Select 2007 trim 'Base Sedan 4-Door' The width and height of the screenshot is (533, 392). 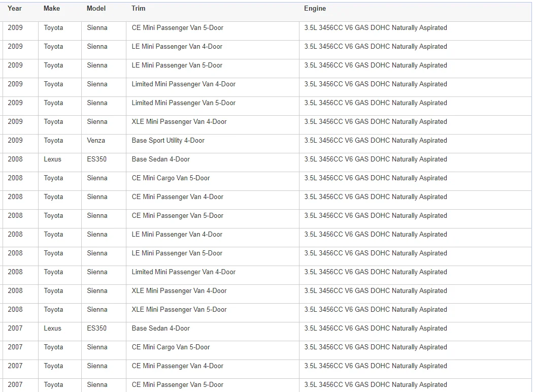pyautogui.click(x=161, y=329)
